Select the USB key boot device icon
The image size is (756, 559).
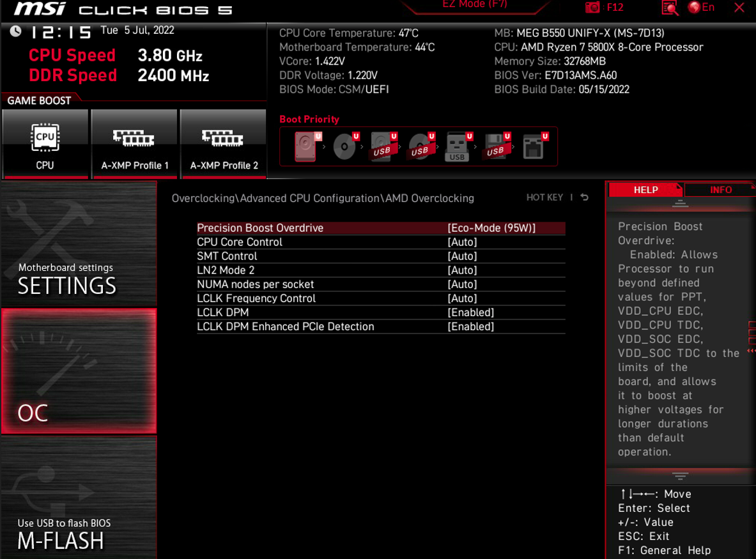click(x=459, y=146)
